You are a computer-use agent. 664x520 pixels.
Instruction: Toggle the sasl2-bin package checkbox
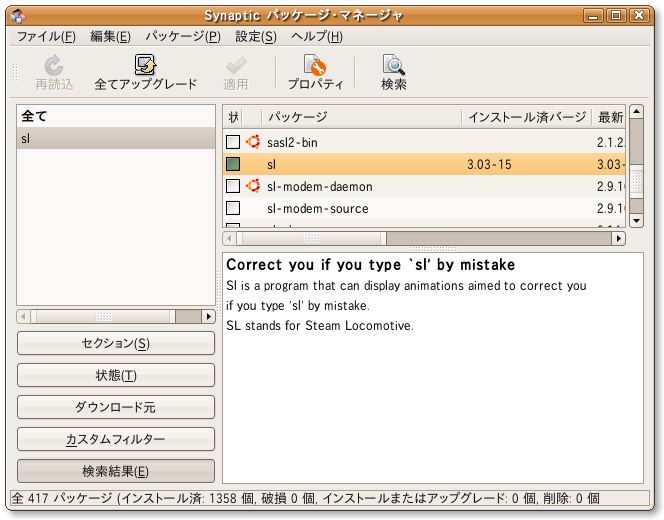click(x=233, y=142)
